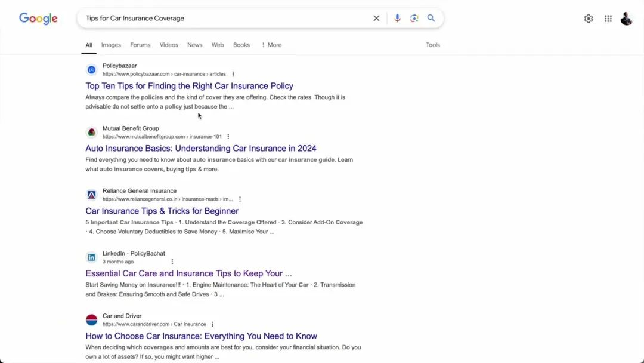644x363 pixels.
Task: Switch to the News tab
Action: 194,45
